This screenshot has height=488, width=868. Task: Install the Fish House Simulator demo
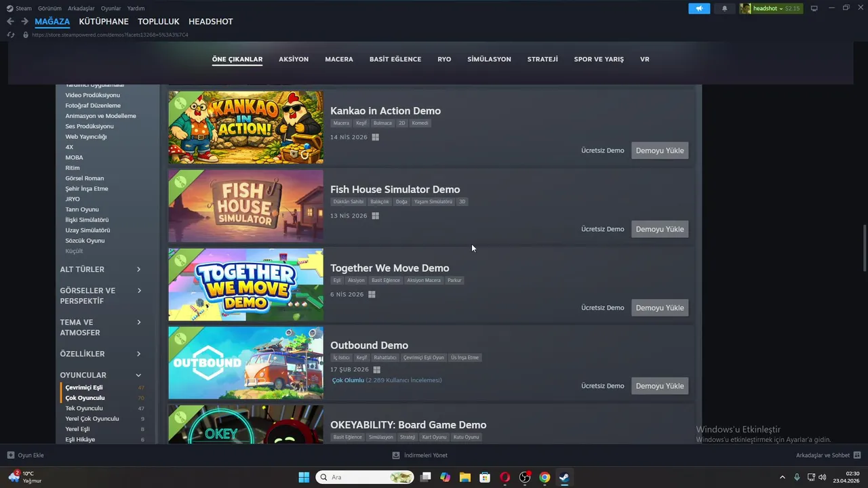pos(660,229)
